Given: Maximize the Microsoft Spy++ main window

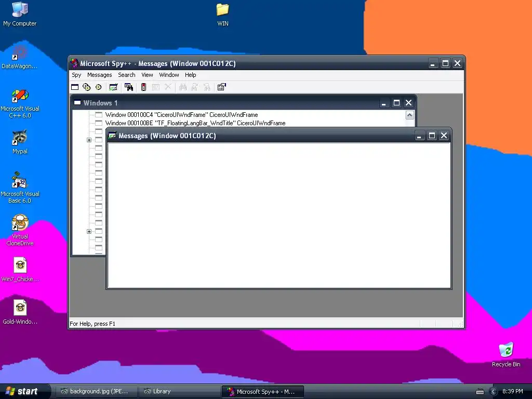Looking at the screenshot, I should (445, 63).
